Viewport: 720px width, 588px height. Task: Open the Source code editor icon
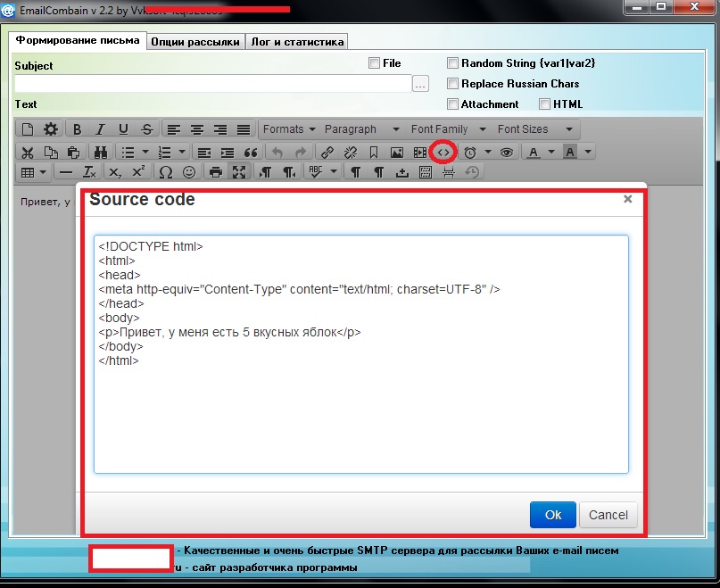click(443, 152)
